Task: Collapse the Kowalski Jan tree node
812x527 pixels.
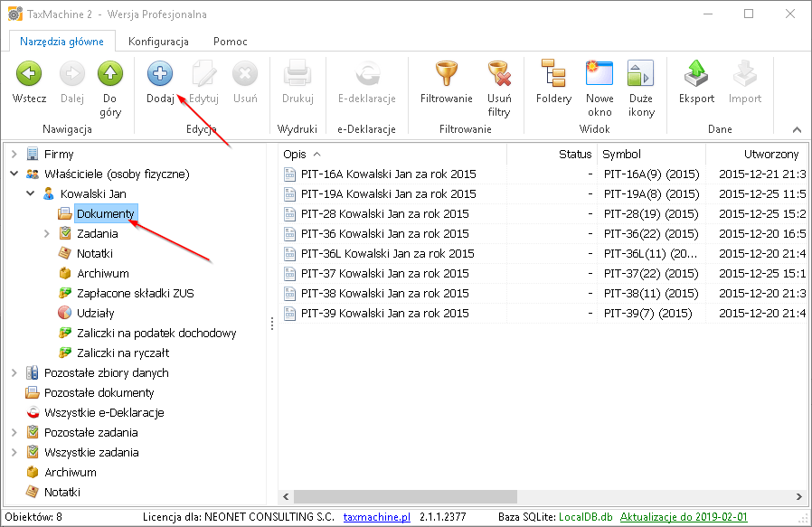Action: (31, 194)
